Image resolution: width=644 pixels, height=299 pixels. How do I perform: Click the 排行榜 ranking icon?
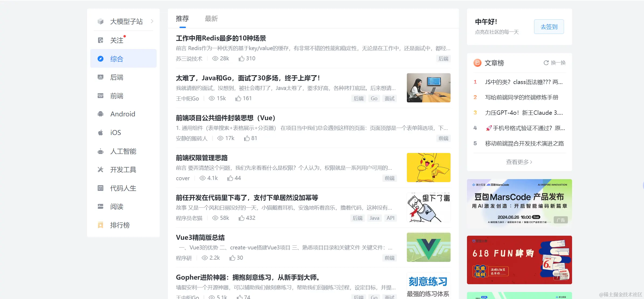(101, 225)
